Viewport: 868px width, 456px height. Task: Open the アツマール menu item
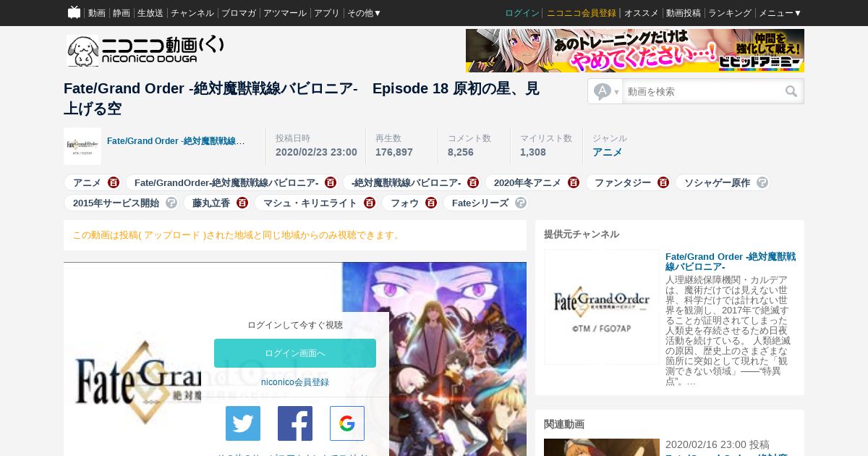coord(285,13)
